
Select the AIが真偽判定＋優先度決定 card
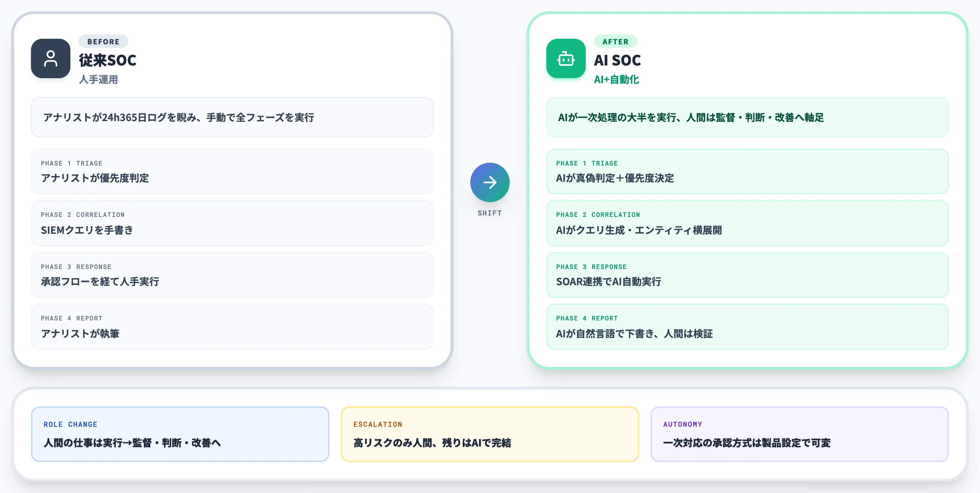pyautogui.click(x=747, y=171)
